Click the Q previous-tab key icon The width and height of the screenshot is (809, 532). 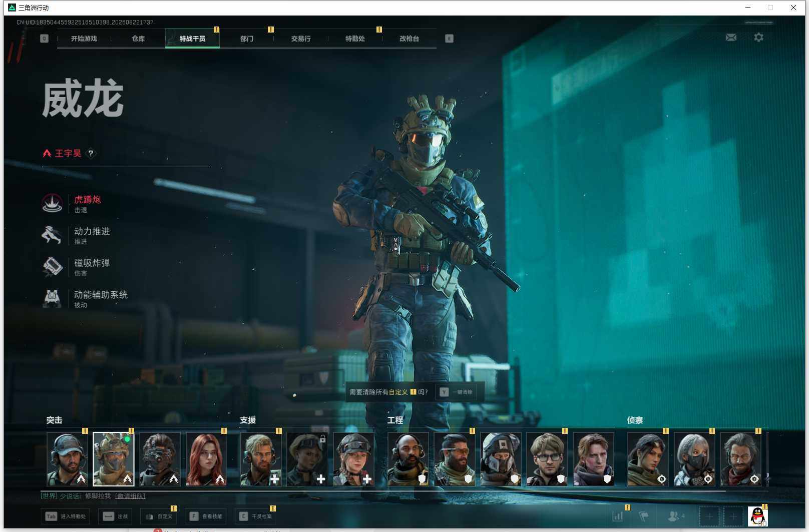point(44,39)
